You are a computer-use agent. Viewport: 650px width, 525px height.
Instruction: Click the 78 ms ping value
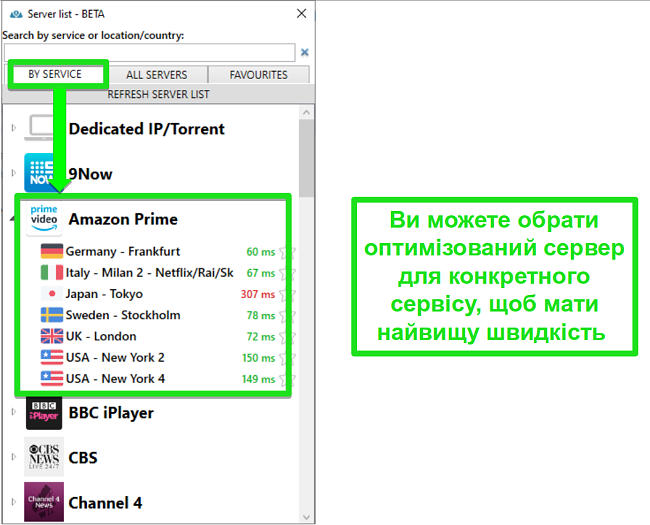[261, 315]
